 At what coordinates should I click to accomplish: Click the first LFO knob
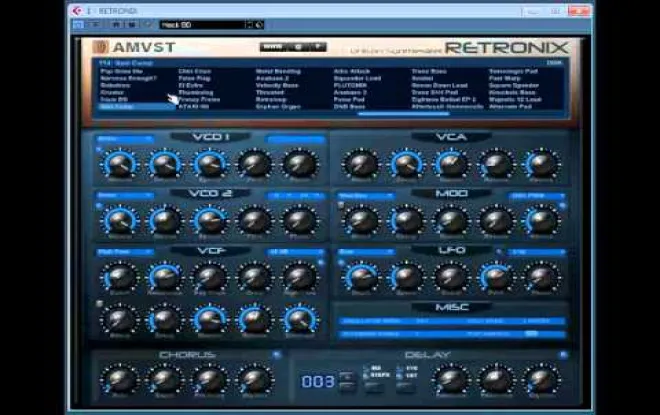click(361, 277)
